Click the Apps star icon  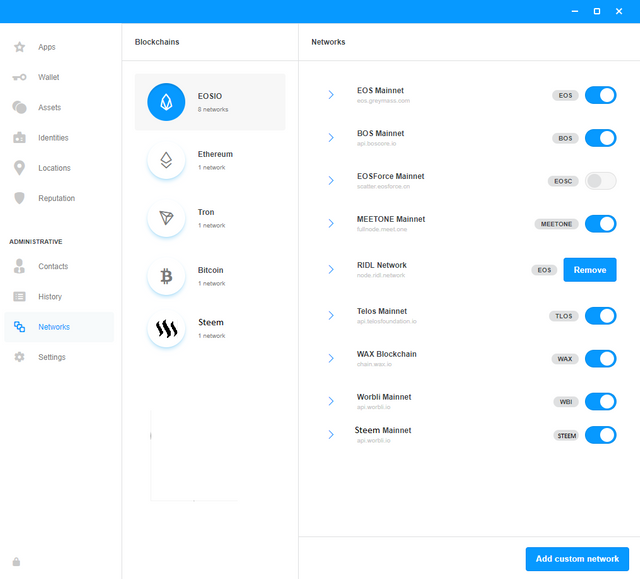click(x=19, y=47)
